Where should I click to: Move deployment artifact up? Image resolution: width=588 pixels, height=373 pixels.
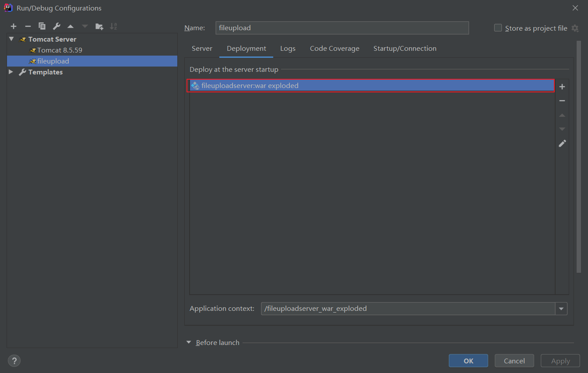(x=562, y=115)
